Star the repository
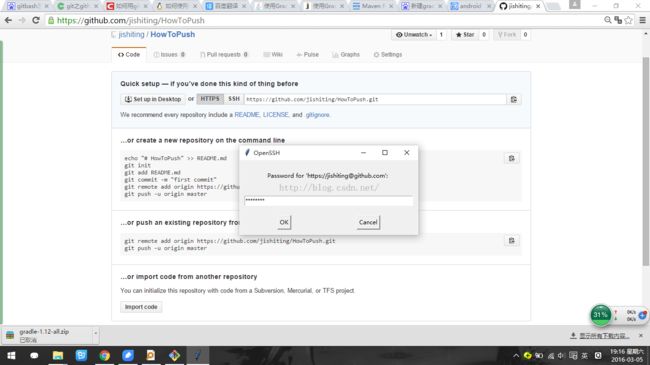Viewport: 650px width, 365px height. tap(465, 35)
